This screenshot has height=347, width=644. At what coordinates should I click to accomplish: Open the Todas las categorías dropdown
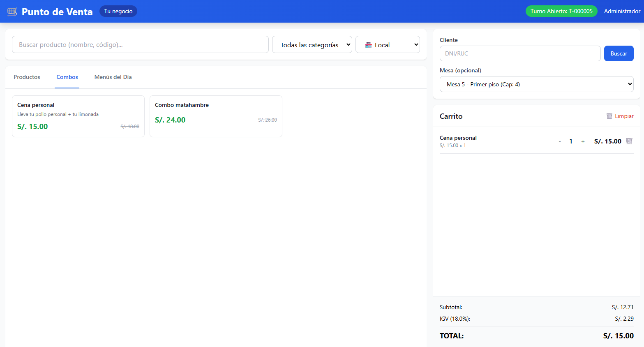click(312, 44)
